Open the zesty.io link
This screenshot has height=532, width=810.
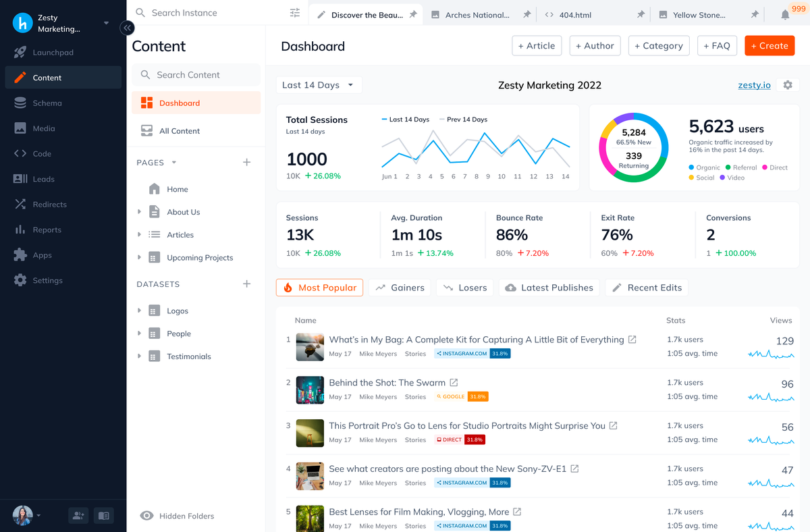pyautogui.click(x=754, y=85)
